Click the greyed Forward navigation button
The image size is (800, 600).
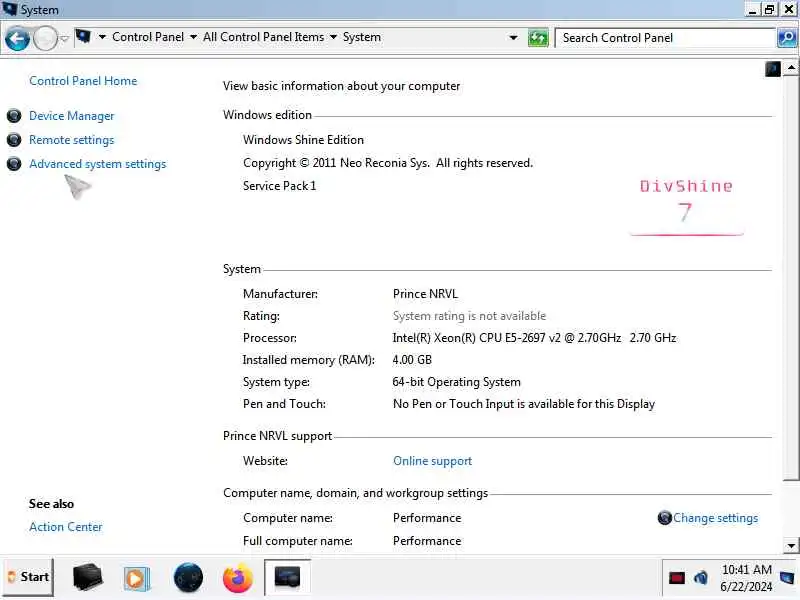click(45, 38)
